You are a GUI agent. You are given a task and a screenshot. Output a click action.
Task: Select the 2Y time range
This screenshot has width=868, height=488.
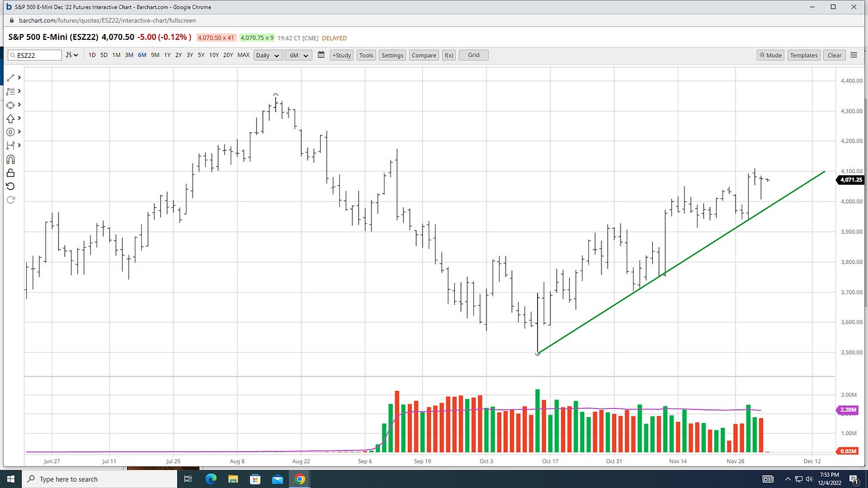click(178, 55)
